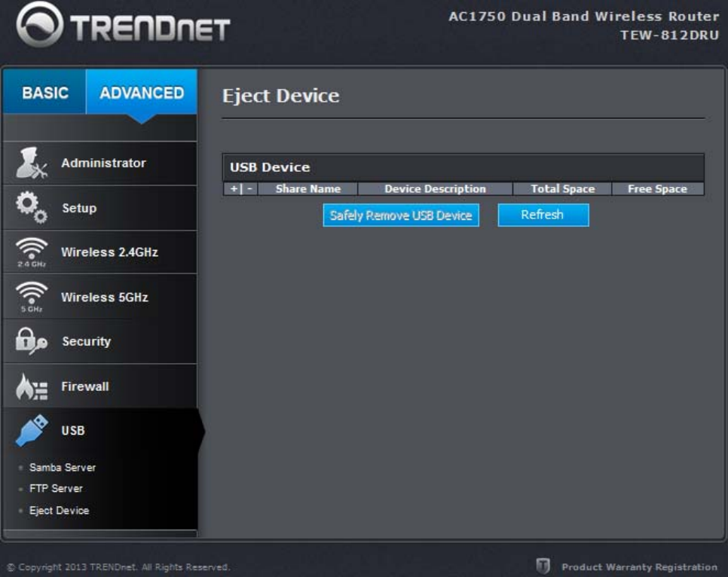Screen dimensions: 728x577
Task: Open Wireless 5GHz settings
Action: (x=100, y=297)
